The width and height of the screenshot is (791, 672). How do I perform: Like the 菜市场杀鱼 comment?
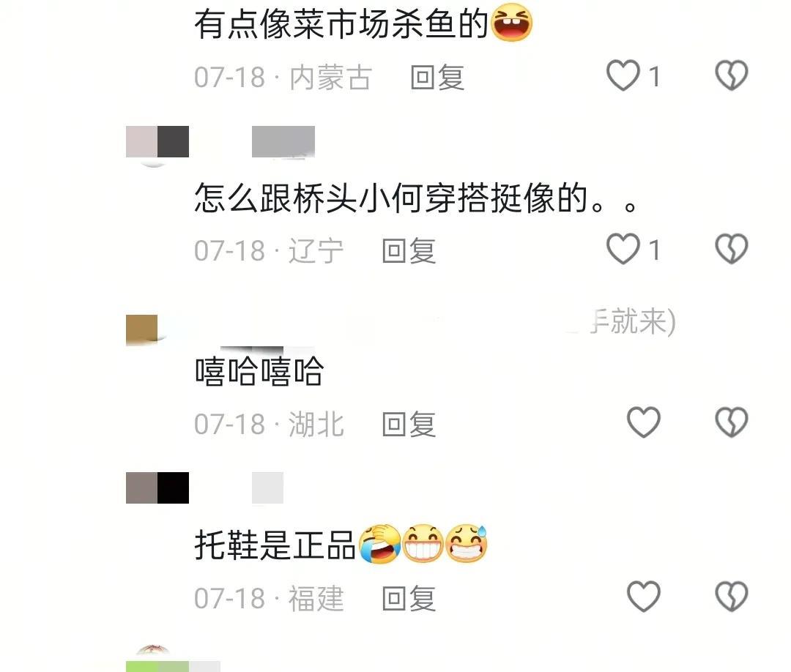pos(623,75)
